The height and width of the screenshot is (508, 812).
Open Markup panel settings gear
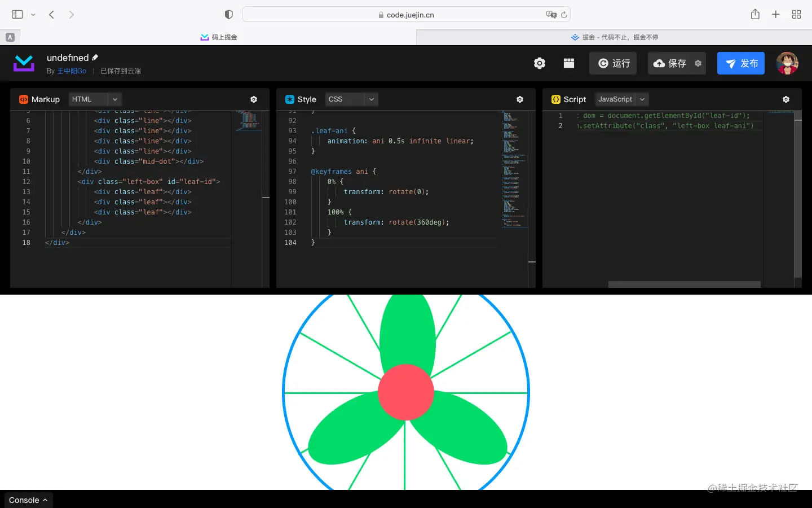pyautogui.click(x=254, y=99)
